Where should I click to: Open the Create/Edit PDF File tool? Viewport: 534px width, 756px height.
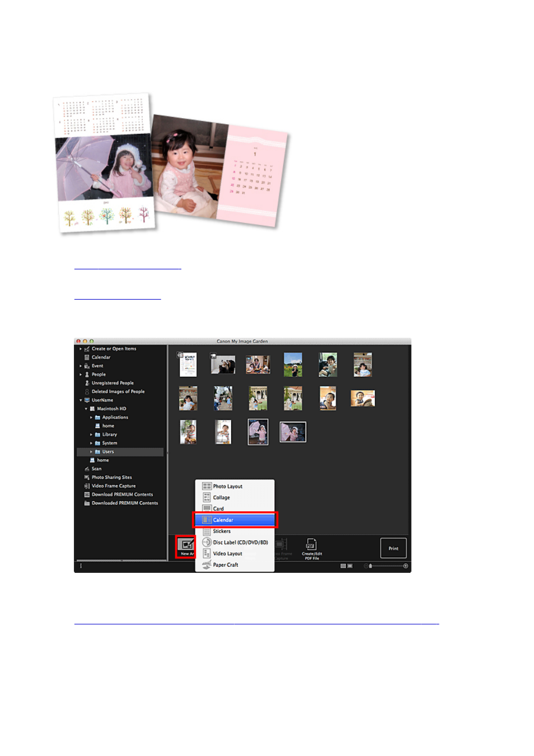[312, 549]
